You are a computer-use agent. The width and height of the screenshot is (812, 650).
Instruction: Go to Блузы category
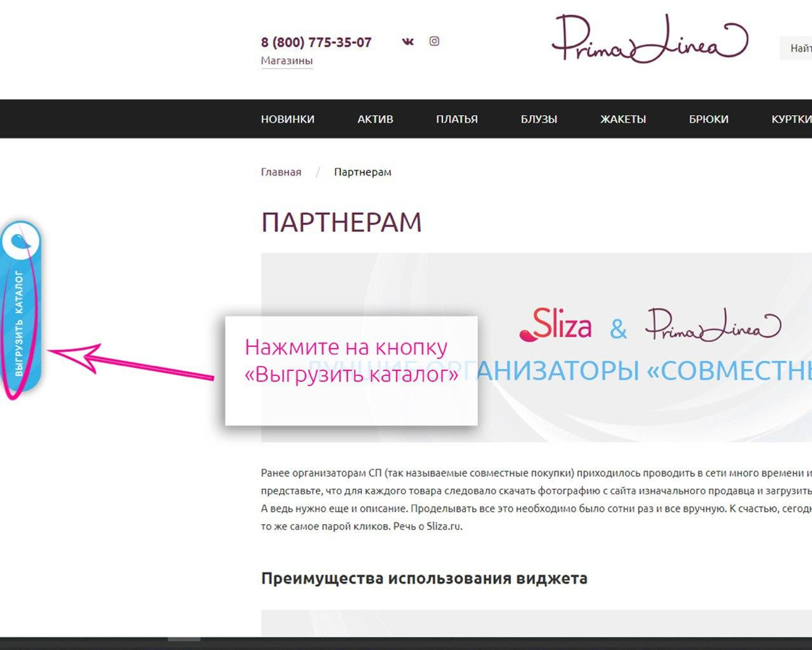[539, 119]
